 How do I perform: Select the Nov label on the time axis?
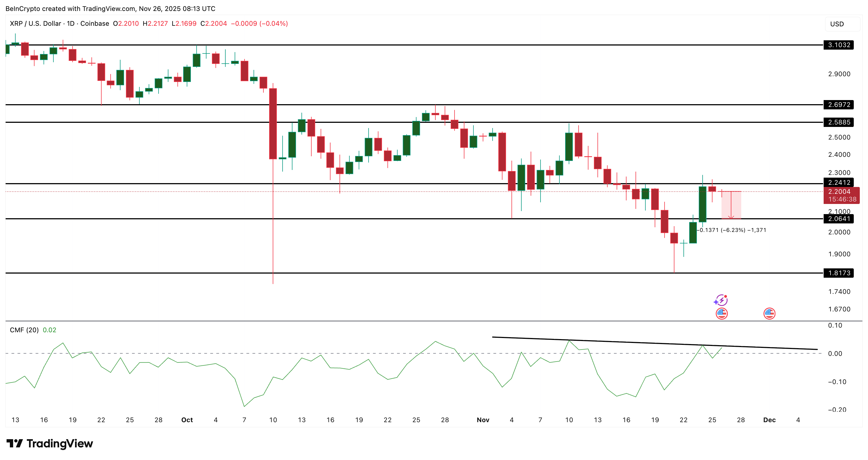(x=483, y=420)
